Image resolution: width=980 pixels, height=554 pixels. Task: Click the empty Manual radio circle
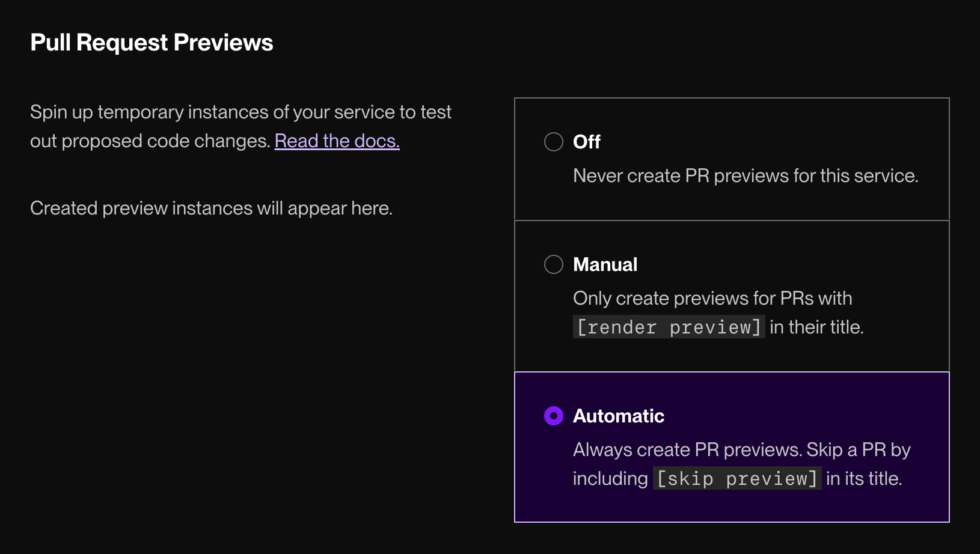(553, 264)
